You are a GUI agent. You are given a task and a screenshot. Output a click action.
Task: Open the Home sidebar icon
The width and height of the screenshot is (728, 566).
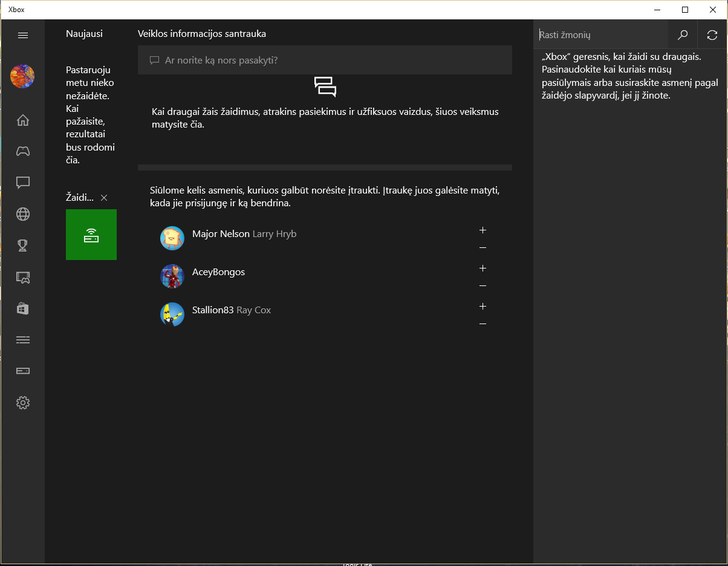coord(23,120)
